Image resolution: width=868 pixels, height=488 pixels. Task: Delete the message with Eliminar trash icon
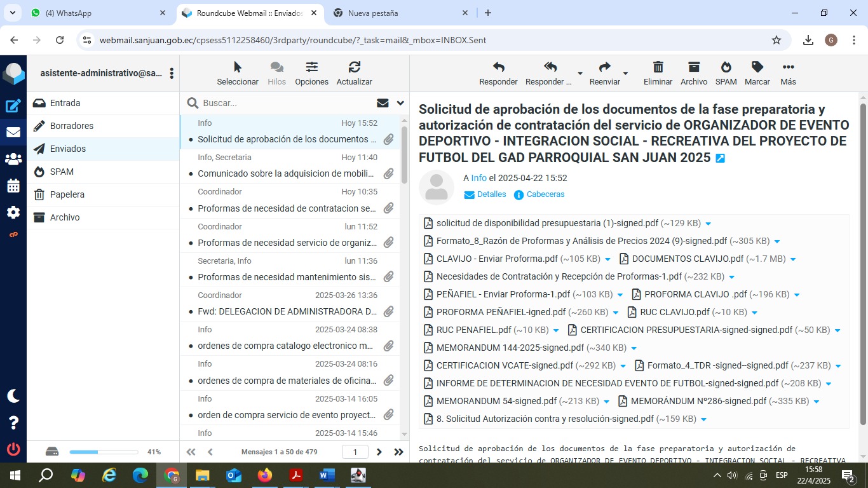[x=658, y=67]
